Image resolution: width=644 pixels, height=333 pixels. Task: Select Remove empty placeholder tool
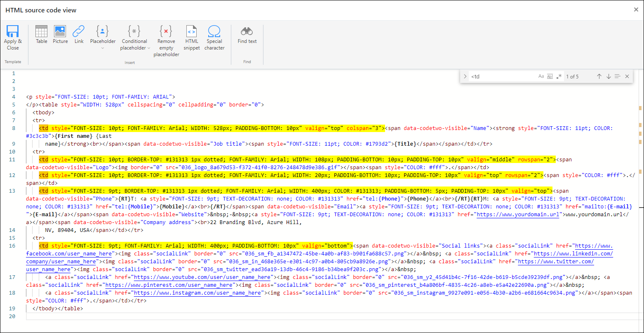click(x=166, y=41)
